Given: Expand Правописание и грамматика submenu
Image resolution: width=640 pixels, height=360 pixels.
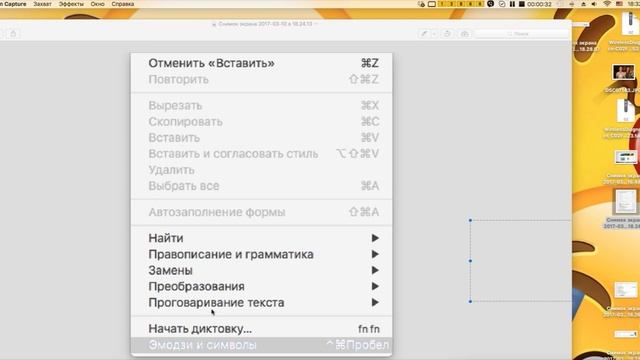Looking at the screenshot, I should [x=261, y=254].
